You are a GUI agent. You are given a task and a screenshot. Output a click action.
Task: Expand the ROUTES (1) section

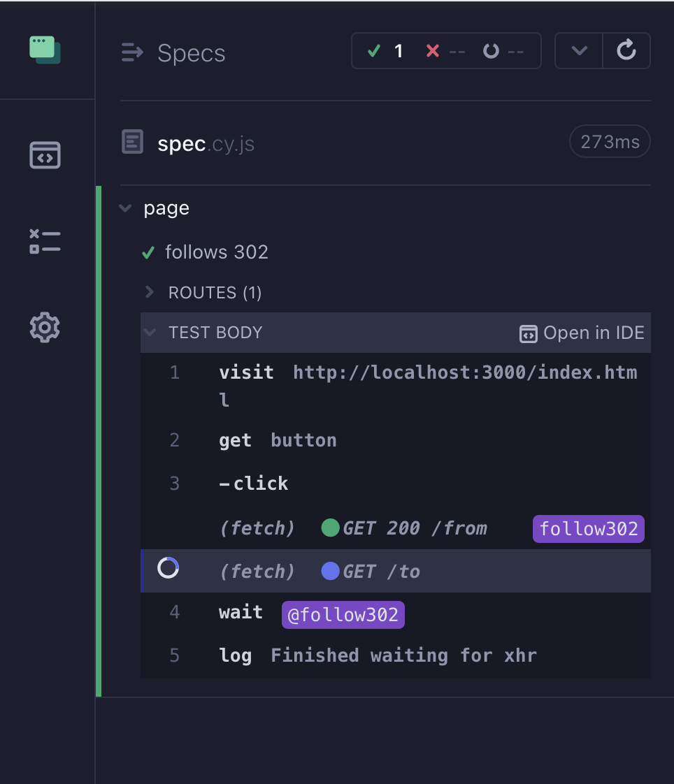(x=152, y=292)
